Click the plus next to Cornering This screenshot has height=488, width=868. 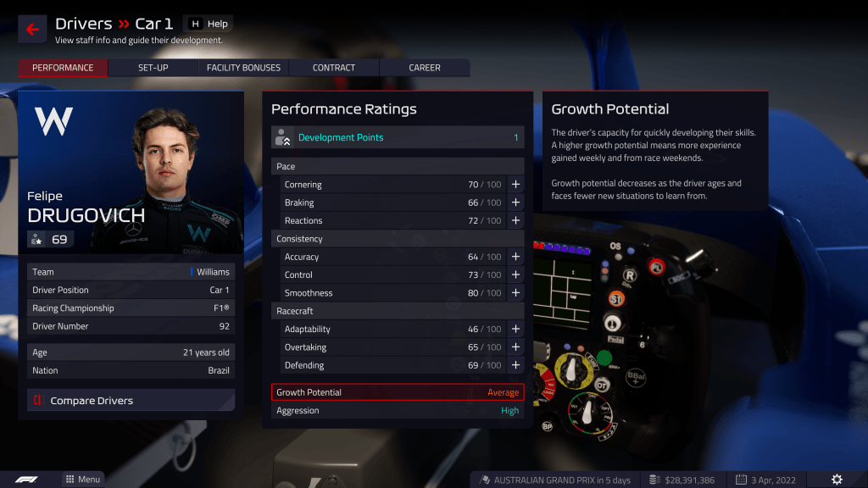coord(515,184)
